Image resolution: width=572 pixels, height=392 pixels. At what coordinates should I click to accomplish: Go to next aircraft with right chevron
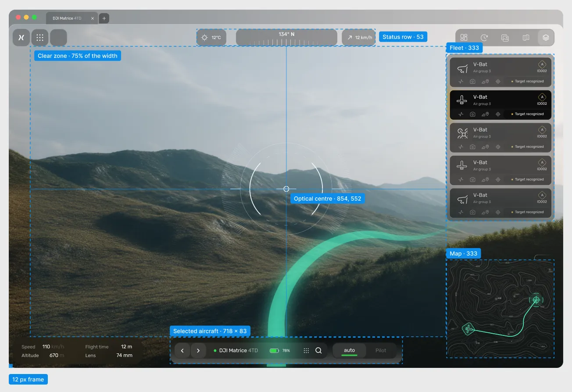tap(198, 351)
